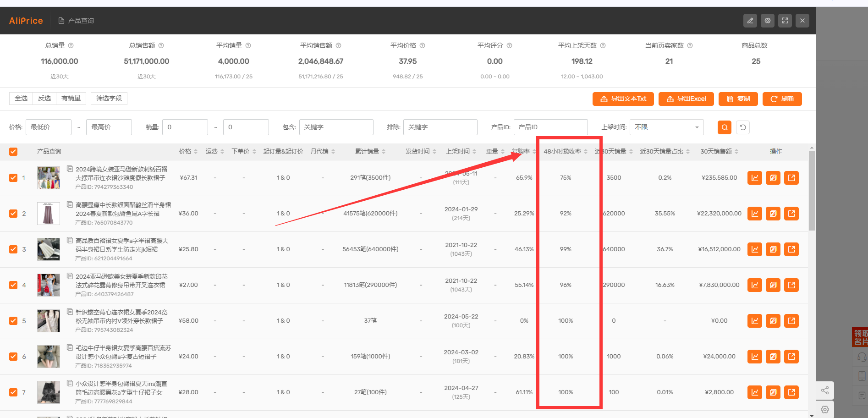Click help icon next to 当前页卖家数
Screen dimensions: 868x418
(690, 45)
